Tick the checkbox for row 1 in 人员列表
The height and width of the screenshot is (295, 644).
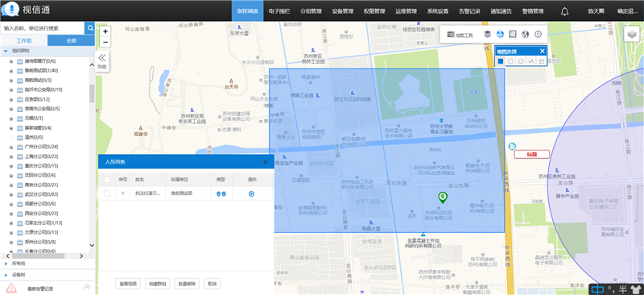(x=107, y=193)
